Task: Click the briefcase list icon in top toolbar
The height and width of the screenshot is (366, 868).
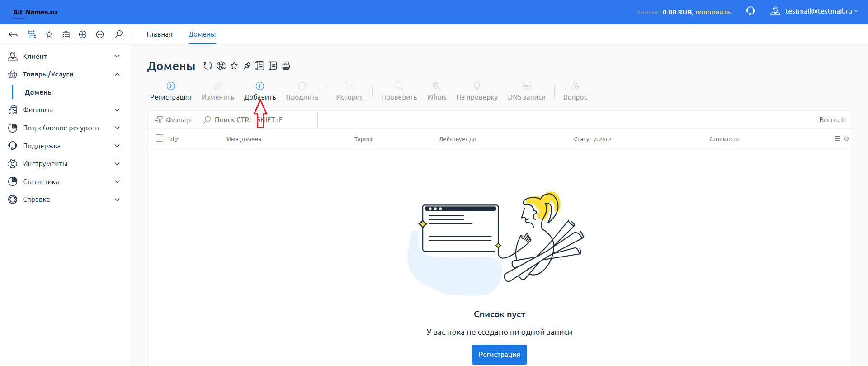Action: 66,34
